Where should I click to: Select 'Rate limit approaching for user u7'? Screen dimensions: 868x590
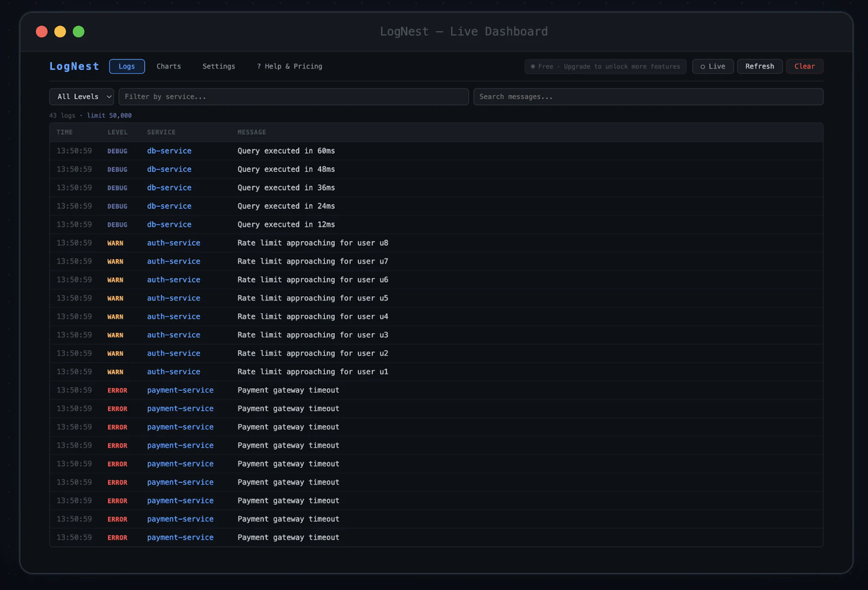(436, 262)
